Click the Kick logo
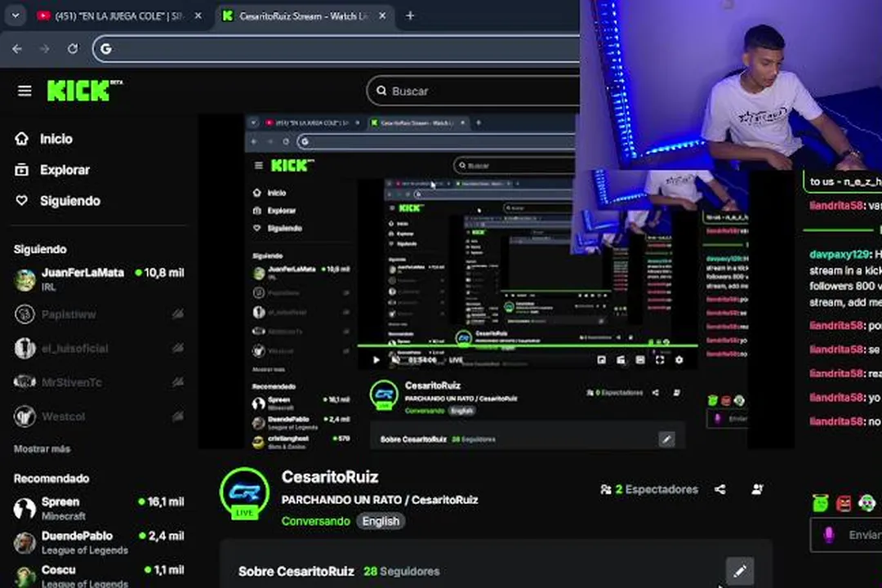Image resolution: width=882 pixels, height=588 pixels. click(84, 90)
